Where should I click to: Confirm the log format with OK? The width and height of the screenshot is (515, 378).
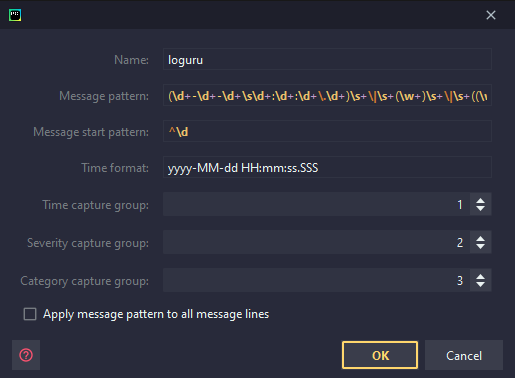(380, 355)
